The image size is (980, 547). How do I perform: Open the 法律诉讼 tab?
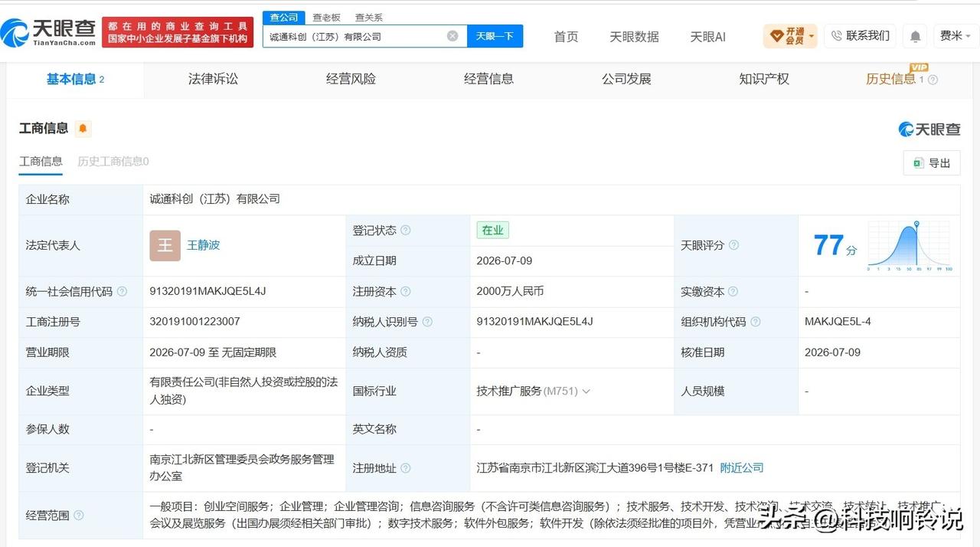coord(213,79)
